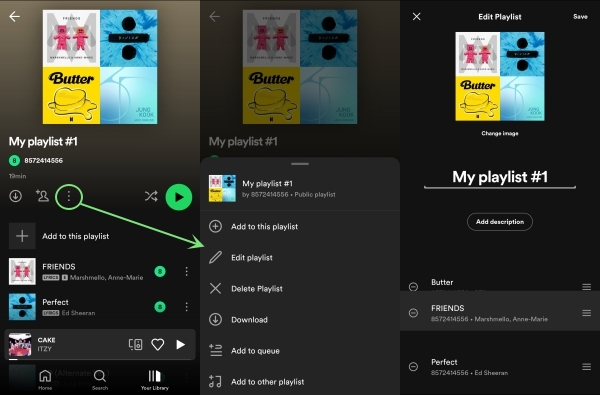Tap the large cover art on left screen

[x=100, y=67]
